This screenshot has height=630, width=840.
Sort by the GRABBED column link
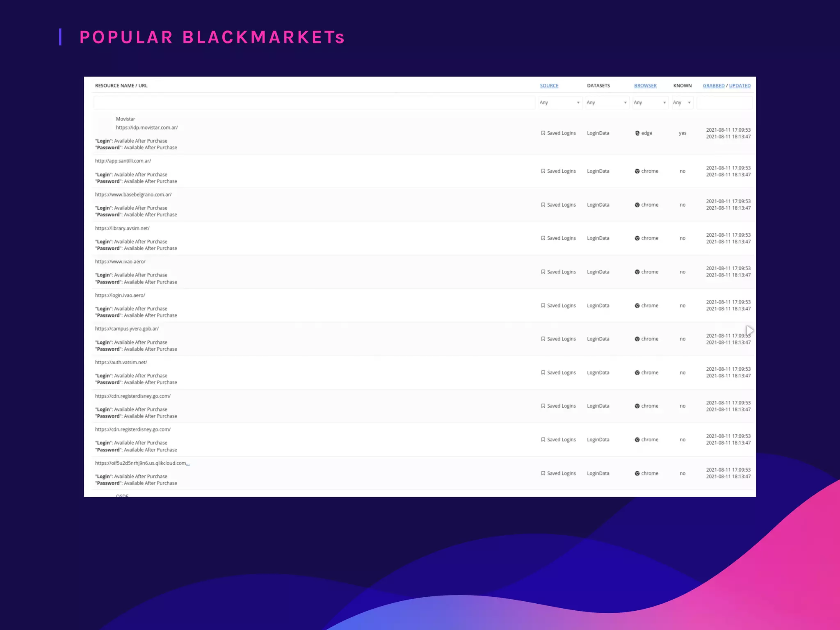click(x=714, y=86)
